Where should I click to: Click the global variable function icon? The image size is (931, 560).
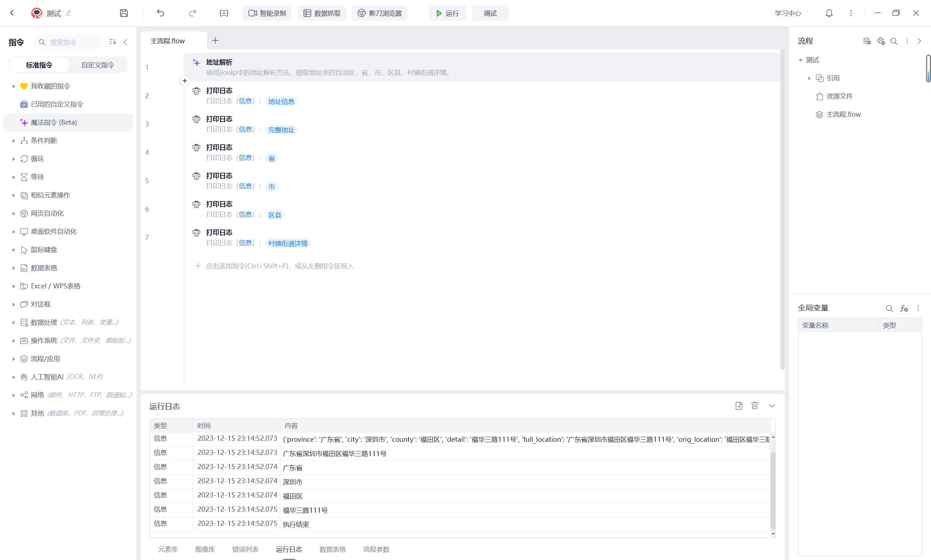click(x=903, y=308)
